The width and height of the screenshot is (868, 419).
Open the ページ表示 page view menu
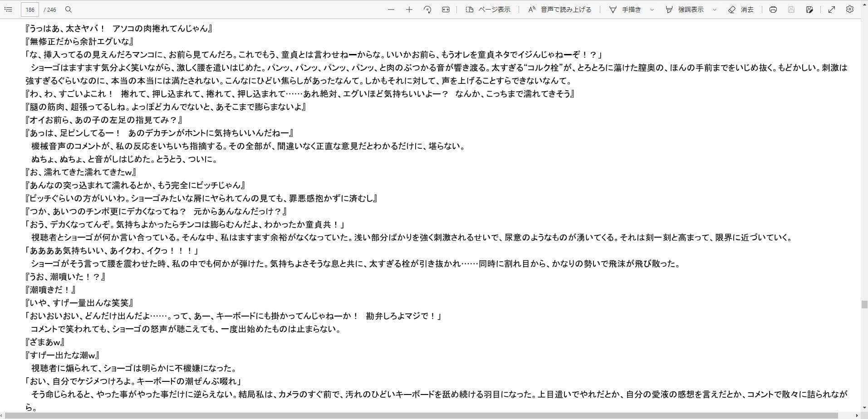[x=488, y=9]
